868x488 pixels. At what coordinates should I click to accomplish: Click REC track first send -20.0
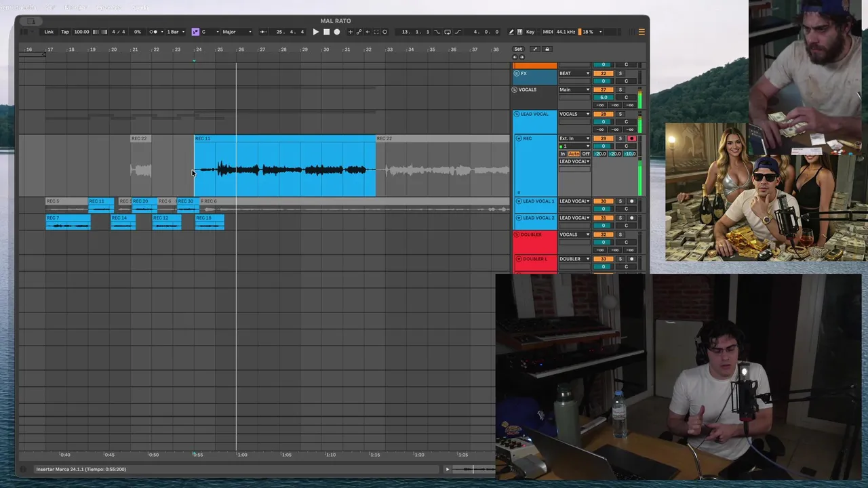point(600,154)
